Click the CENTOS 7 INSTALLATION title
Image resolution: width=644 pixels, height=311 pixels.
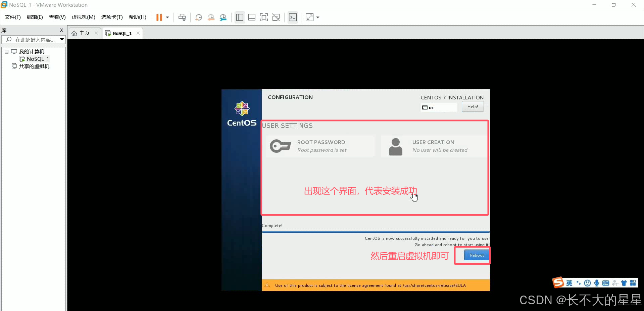click(452, 98)
